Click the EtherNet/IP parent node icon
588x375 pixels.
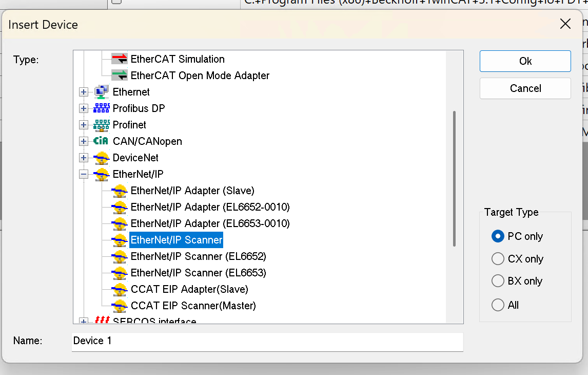[101, 175]
